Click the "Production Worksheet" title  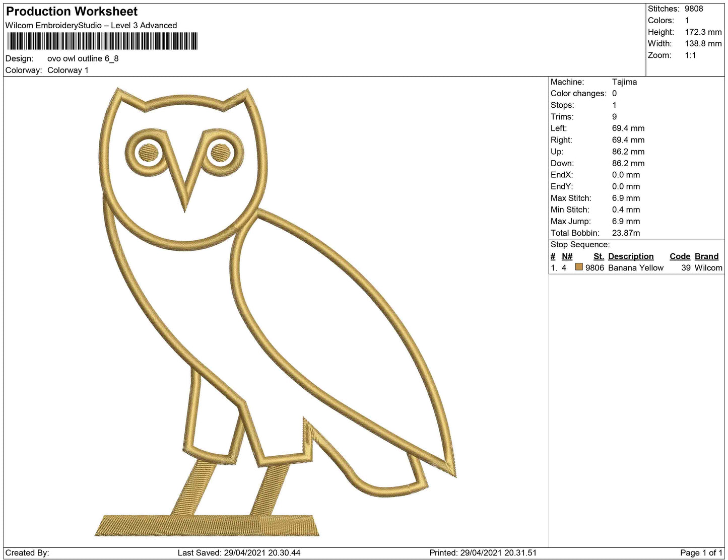pyautogui.click(x=72, y=12)
